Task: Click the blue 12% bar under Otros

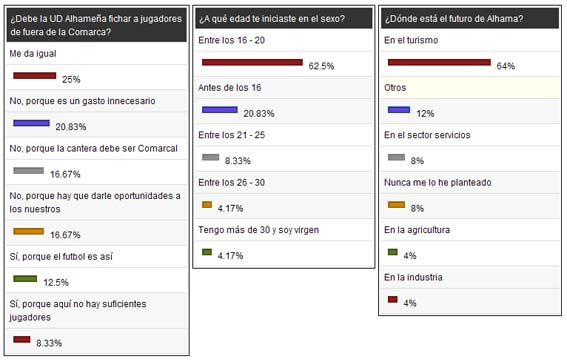Action: click(x=399, y=110)
